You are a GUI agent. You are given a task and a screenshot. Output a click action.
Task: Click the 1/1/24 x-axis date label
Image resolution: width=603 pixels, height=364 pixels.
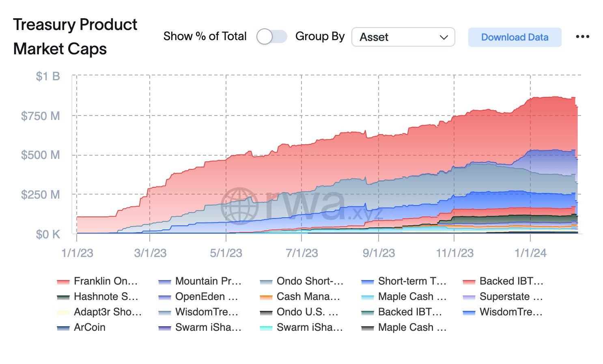pos(531,253)
